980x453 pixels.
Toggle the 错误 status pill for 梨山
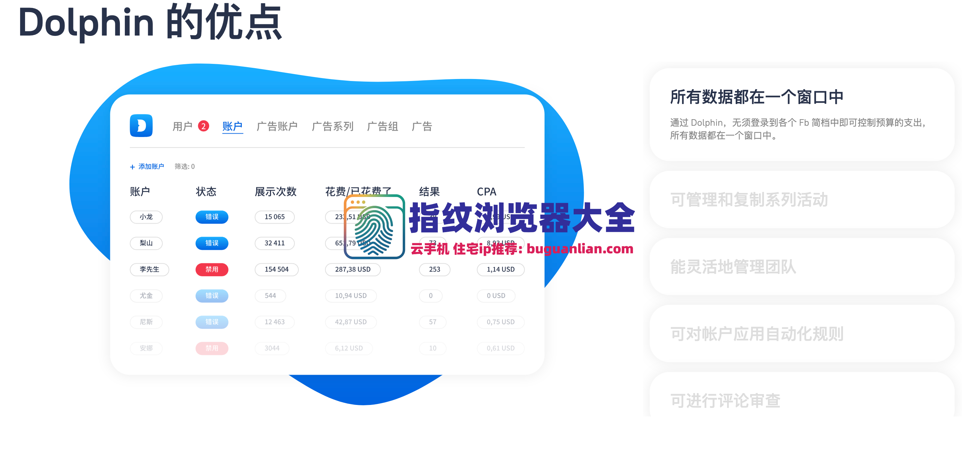(212, 243)
